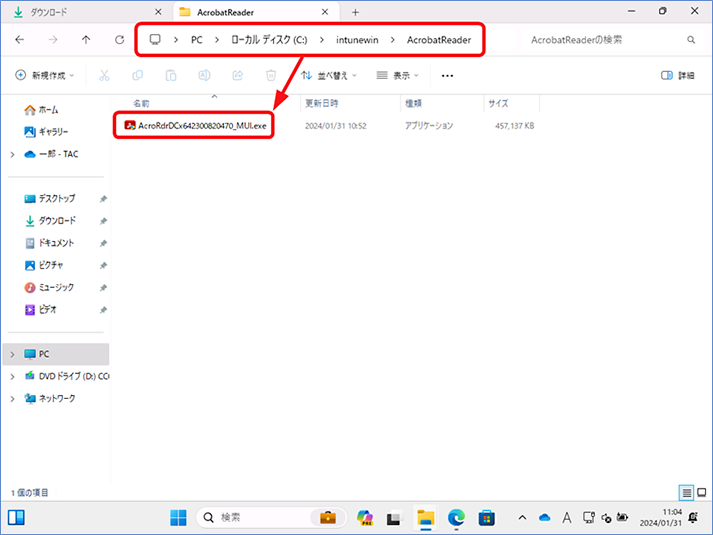The height and width of the screenshot is (535, 713).
Task: Refresh the folder view
Action: (x=120, y=40)
